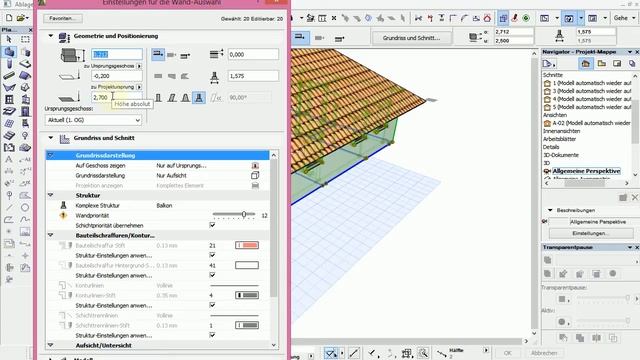Click the Grundriss und Schnitt... button
640x360 pixels.
[411, 38]
